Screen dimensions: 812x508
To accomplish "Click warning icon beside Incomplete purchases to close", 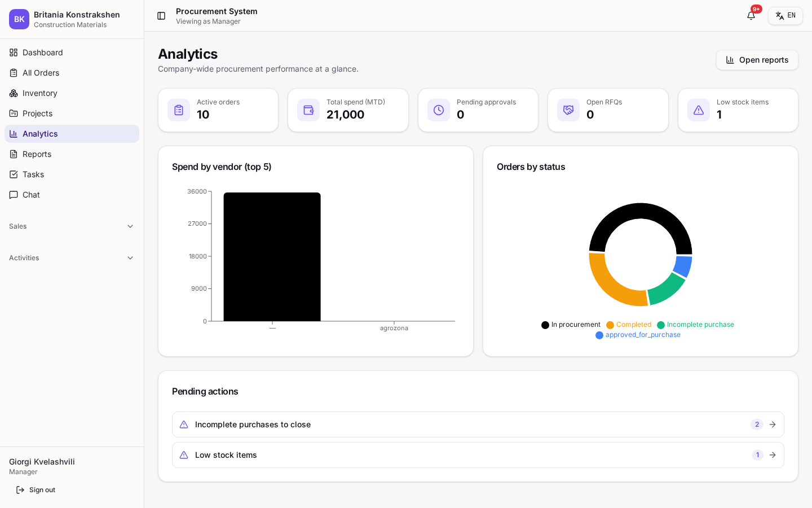I will 184,424.
